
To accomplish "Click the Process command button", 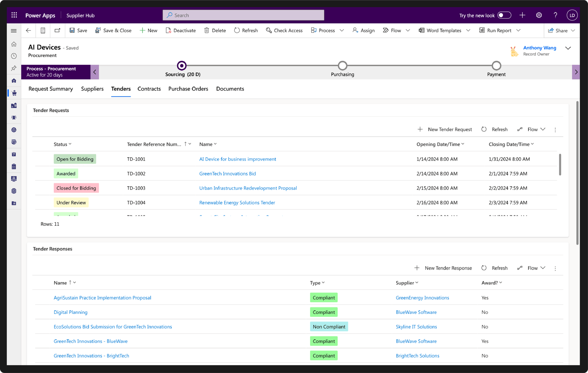I will point(323,30).
